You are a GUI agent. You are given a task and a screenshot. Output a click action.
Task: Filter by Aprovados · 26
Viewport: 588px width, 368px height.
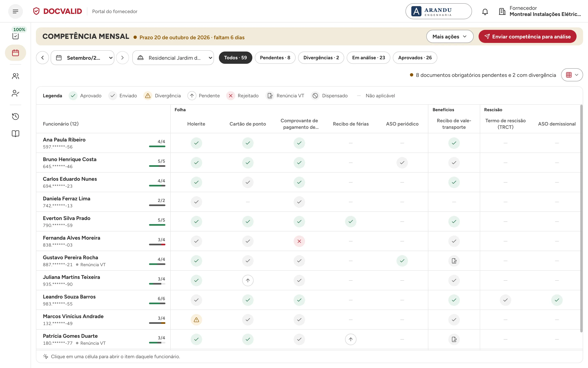pos(415,58)
